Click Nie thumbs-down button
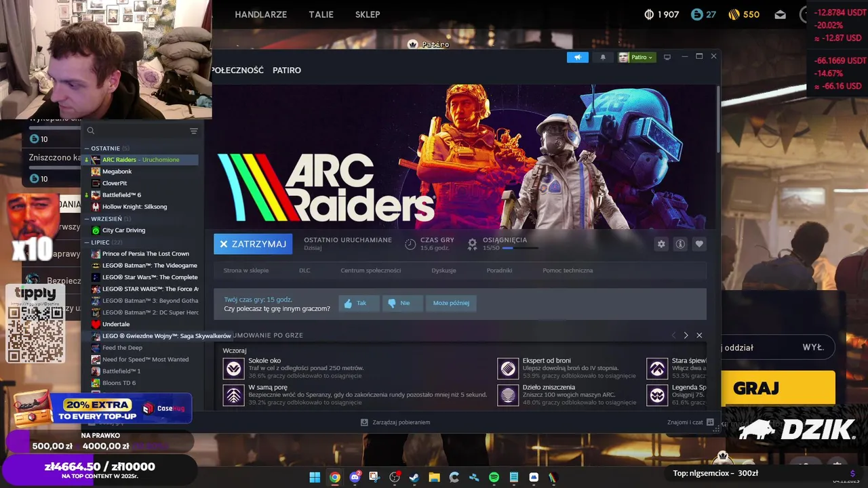This screenshot has width=868, height=488. tap(402, 303)
